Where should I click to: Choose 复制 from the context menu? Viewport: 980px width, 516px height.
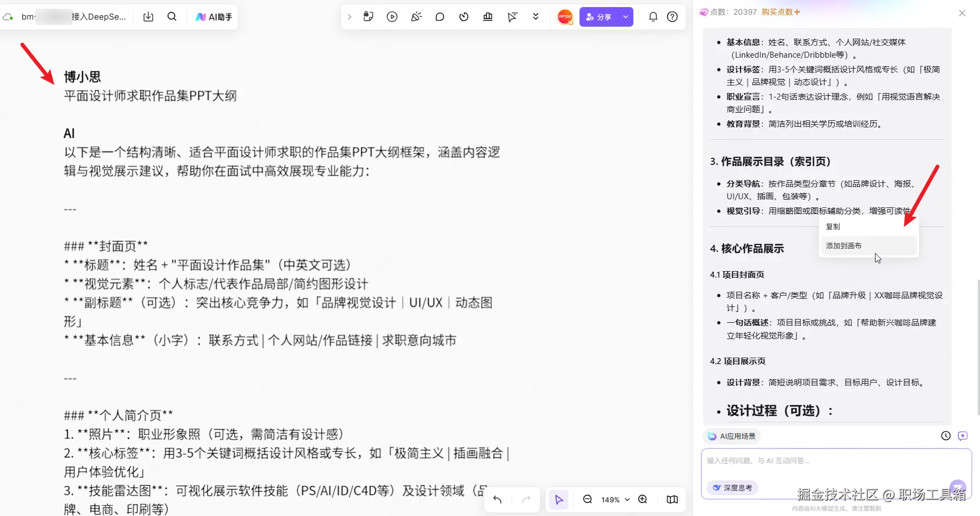pyautogui.click(x=868, y=226)
